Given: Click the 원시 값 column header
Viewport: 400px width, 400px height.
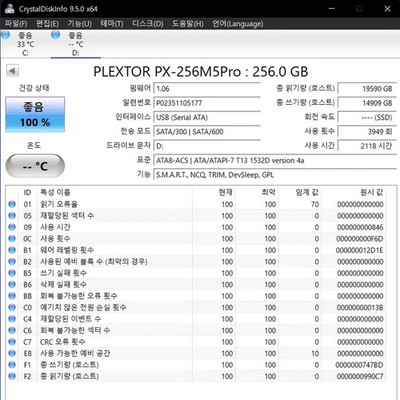Looking at the screenshot, I should (372, 192).
